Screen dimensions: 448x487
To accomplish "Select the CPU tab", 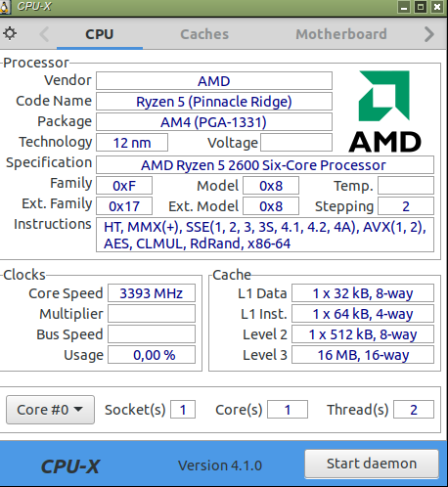I will click(100, 34).
